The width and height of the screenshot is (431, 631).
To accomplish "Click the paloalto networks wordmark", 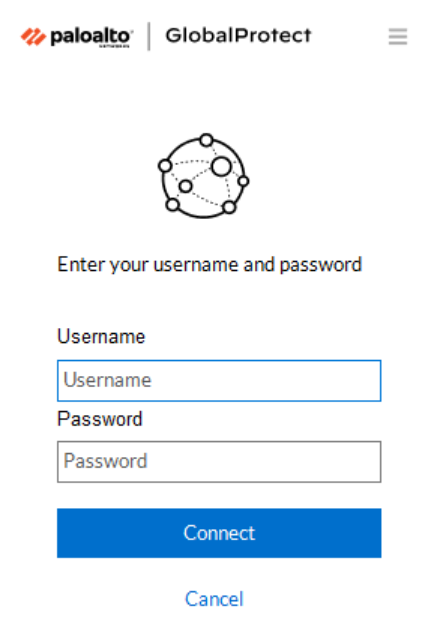I will tap(91, 38).
